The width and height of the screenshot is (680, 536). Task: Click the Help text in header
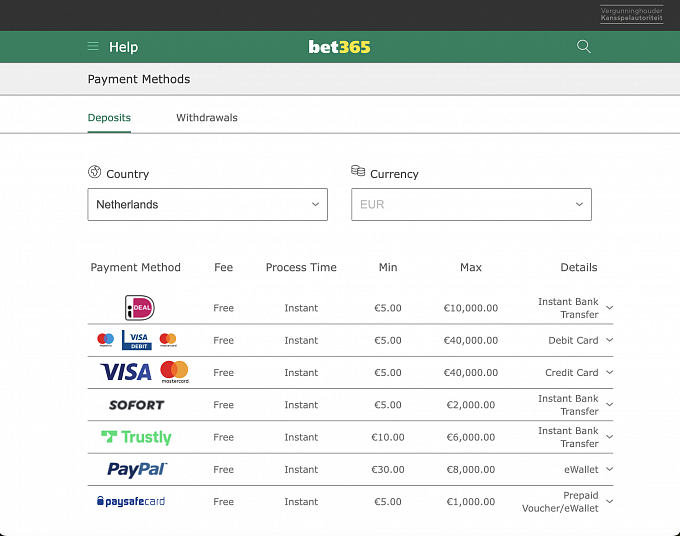click(123, 47)
